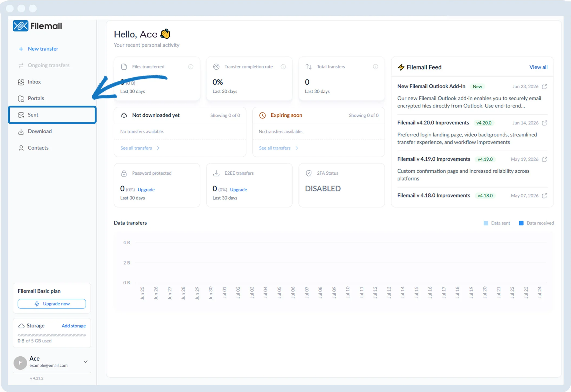
Task: Open external link for Outlook Add-In post
Action: pyautogui.click(x=545, y=86)
